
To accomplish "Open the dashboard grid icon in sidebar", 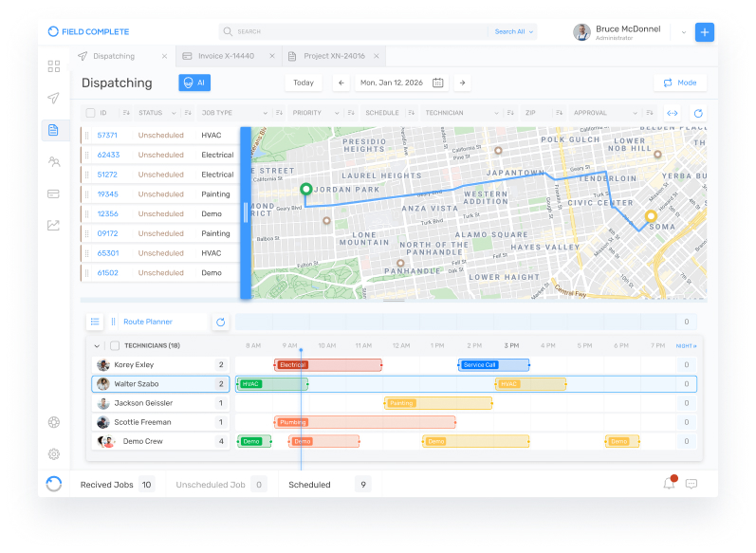I will (x=54, y=66).
